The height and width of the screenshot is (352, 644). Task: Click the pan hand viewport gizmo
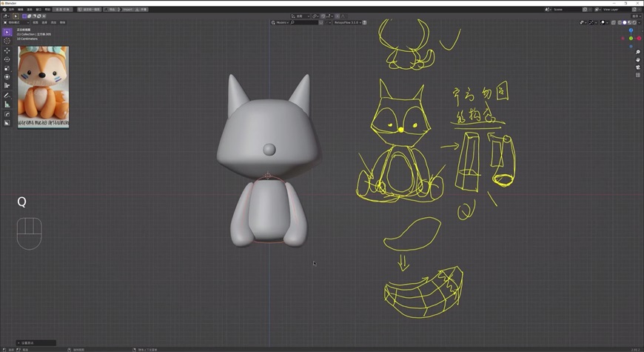(x=638, y=59)
